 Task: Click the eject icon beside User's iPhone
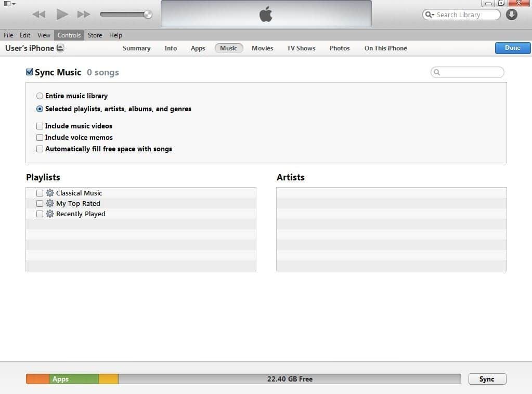60,48
